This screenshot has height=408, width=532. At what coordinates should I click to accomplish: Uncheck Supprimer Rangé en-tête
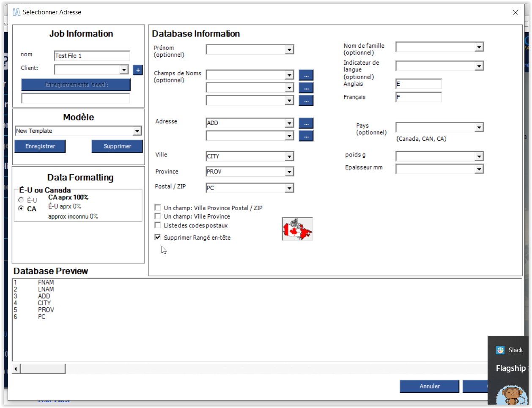click(x=158, y=237)
